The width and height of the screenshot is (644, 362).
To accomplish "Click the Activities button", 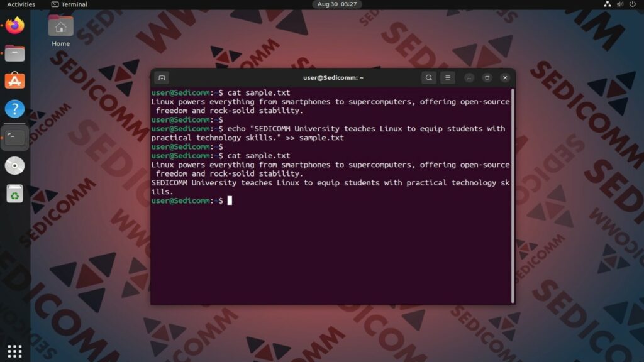I will tap(21, 4).
